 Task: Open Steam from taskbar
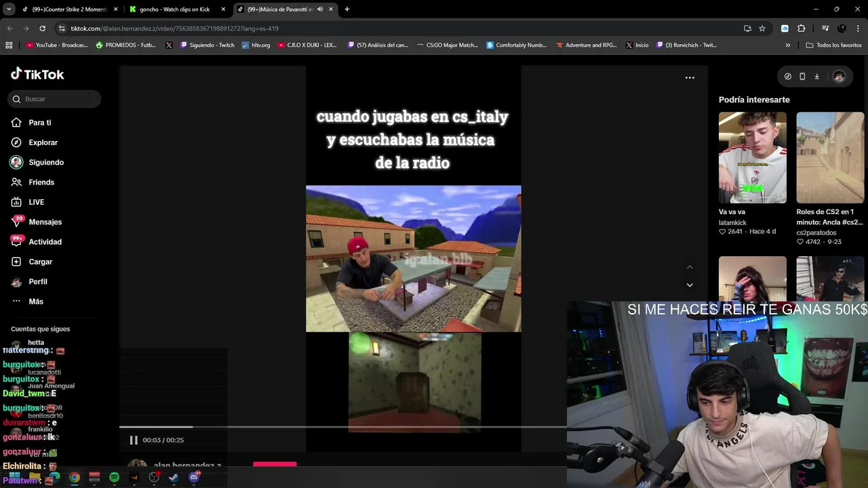(174, 478)
